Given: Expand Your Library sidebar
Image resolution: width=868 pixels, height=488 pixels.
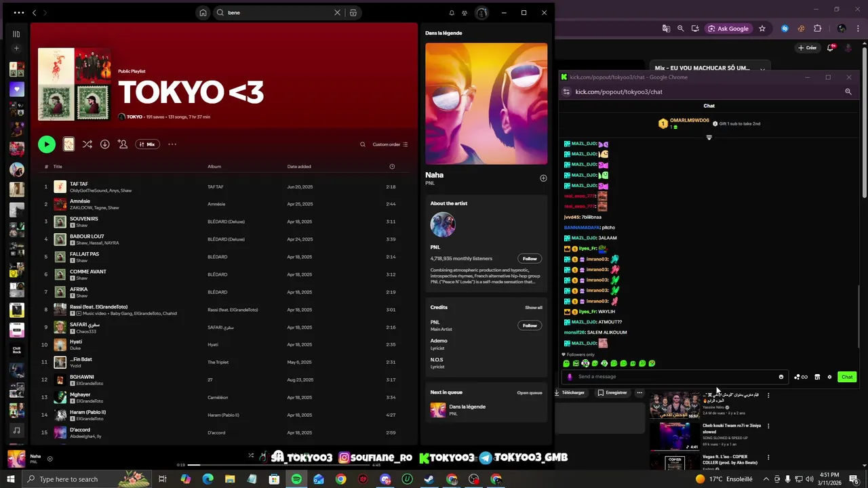Looking at the screenshot, I should tap(16, 33).
